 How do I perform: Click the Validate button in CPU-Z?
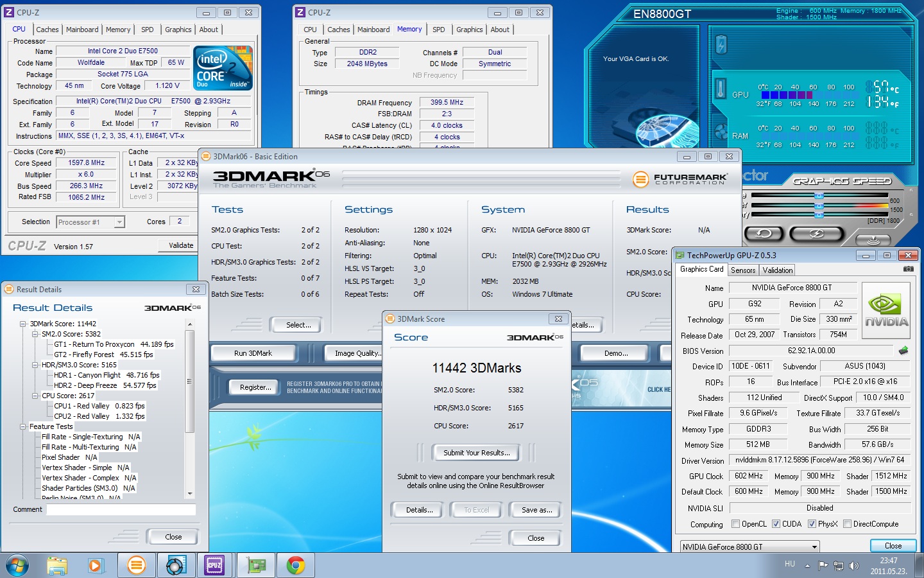pyautogui.click(x=181, y=245)
